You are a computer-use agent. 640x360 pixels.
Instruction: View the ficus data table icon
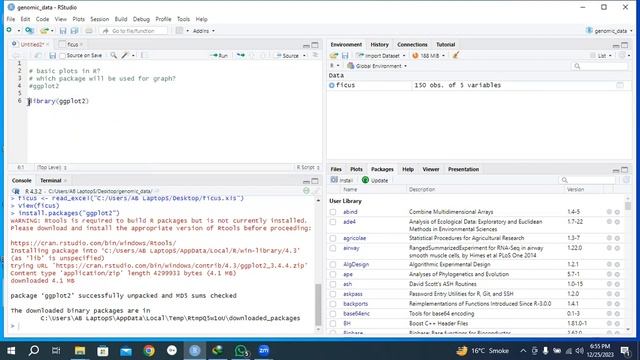click(620, 85)
